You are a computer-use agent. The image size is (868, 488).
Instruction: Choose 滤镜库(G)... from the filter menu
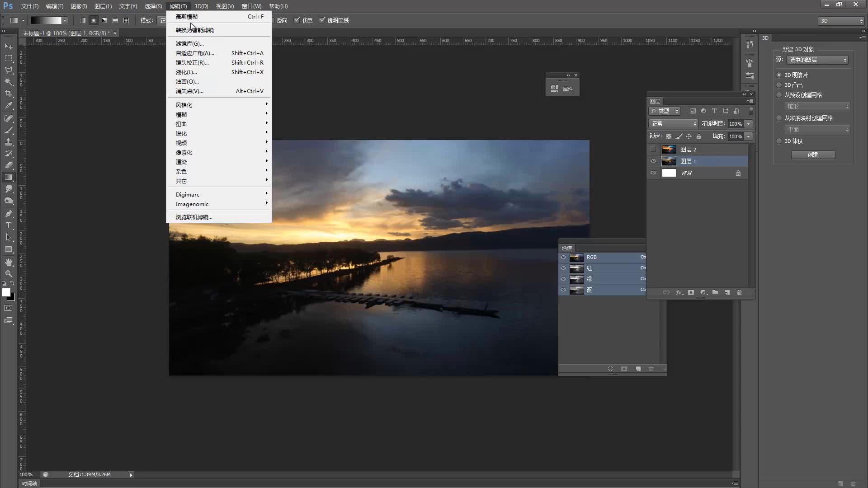(189, 44)
